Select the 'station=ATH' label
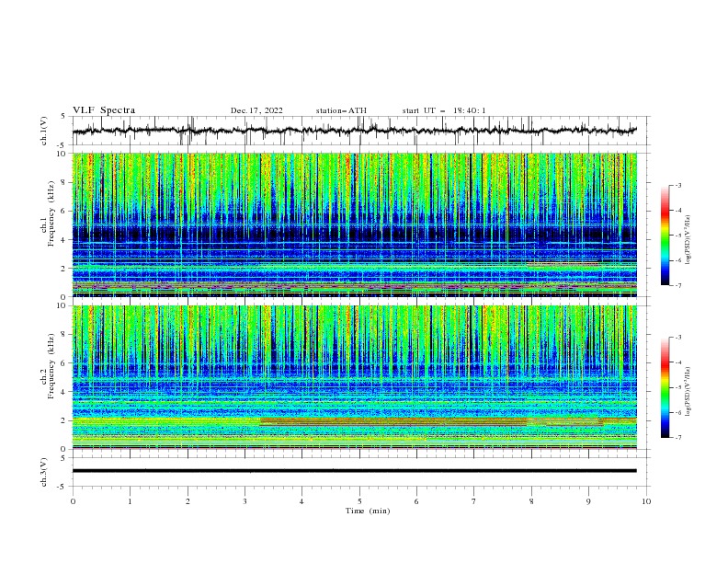Viewport: 728px width, 563px height. click(341, 110)
